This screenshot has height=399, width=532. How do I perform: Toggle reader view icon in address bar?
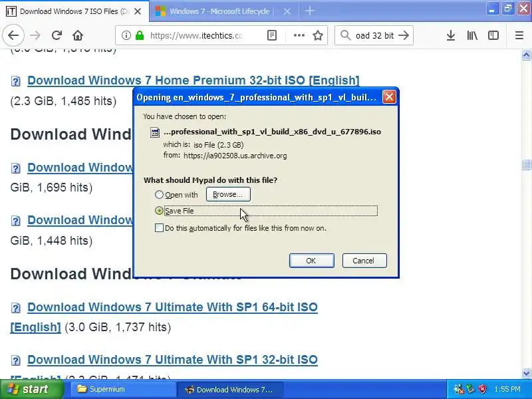272,35
